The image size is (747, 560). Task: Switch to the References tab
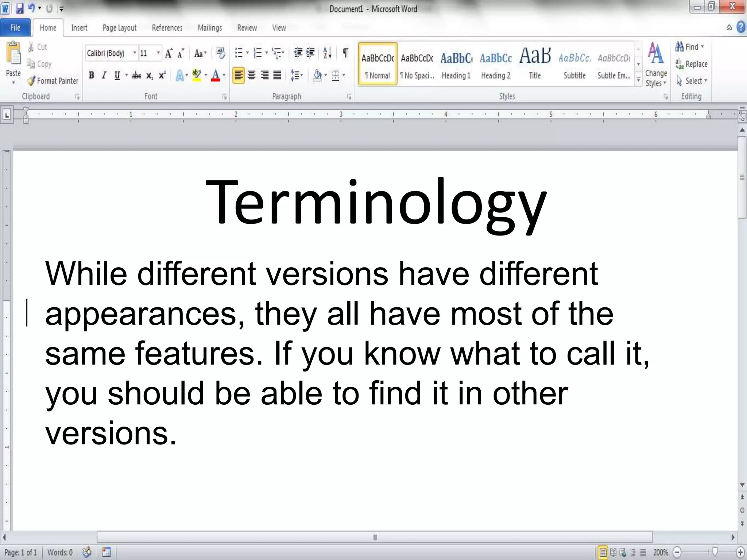[167, 28]
